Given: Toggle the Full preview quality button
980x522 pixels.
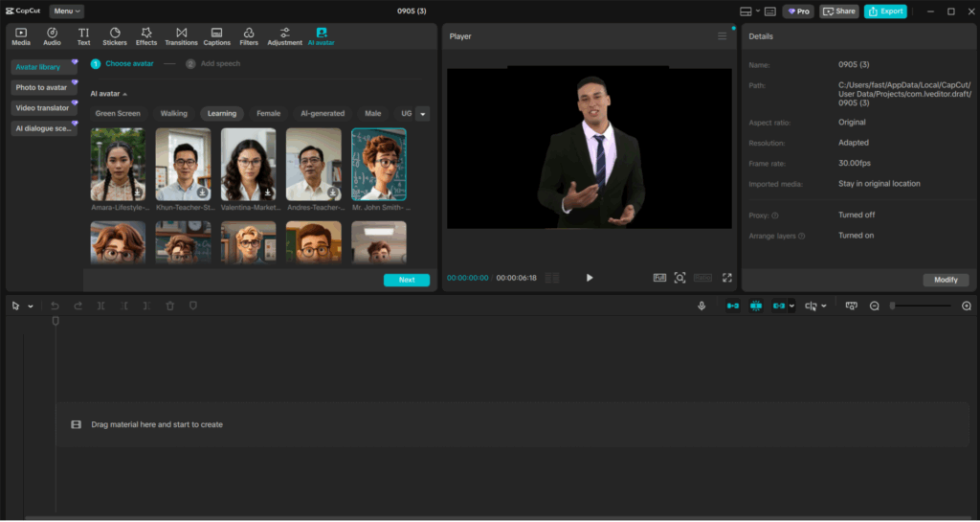Looking at the screenshot, I should click(659, 278).
